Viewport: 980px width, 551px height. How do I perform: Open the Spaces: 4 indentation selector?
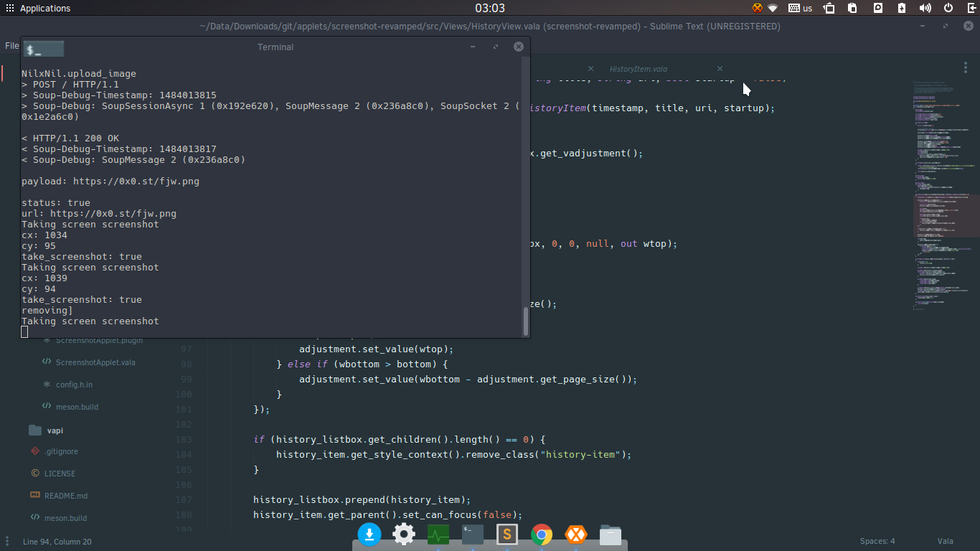pyautogui.click(x=877, y=542)
